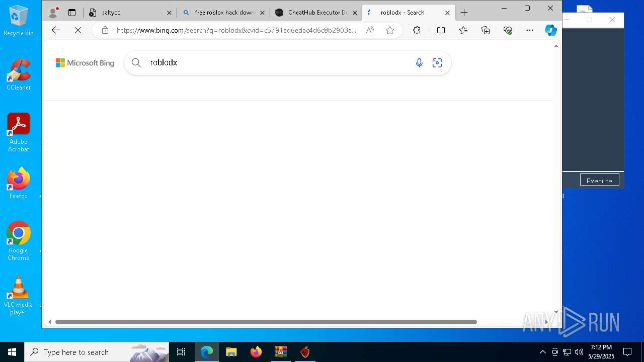Click the horizontal scroll left arrow

click(49, 322)
